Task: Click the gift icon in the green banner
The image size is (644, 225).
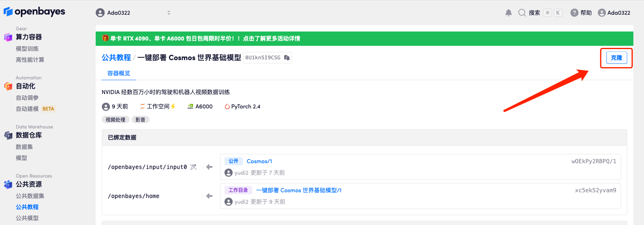Action: click(x=105, y=38)
